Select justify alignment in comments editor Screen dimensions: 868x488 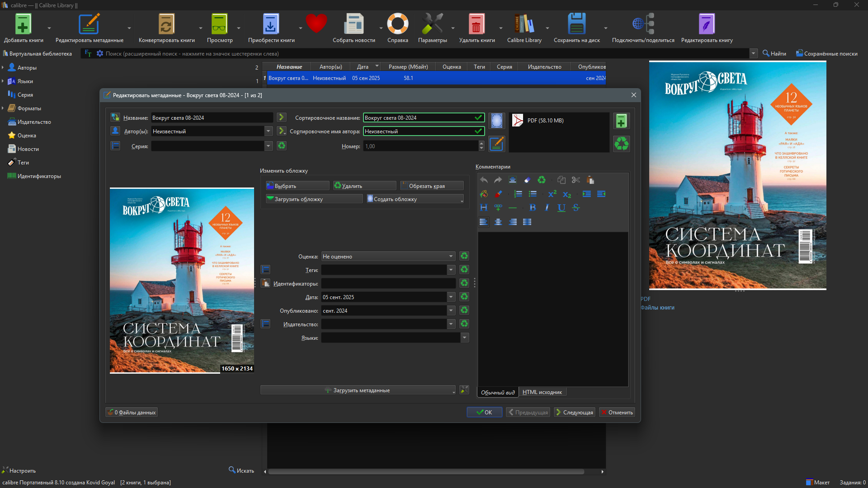[527, 222]
